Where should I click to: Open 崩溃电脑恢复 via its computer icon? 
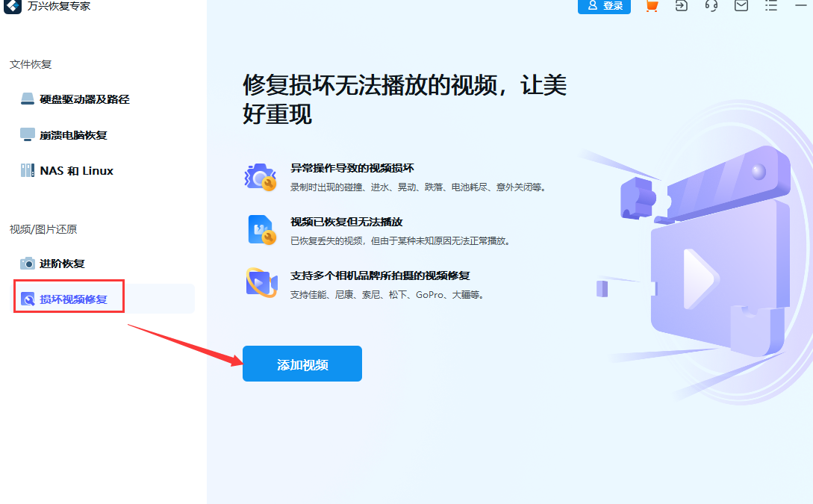tap(27, 135)
